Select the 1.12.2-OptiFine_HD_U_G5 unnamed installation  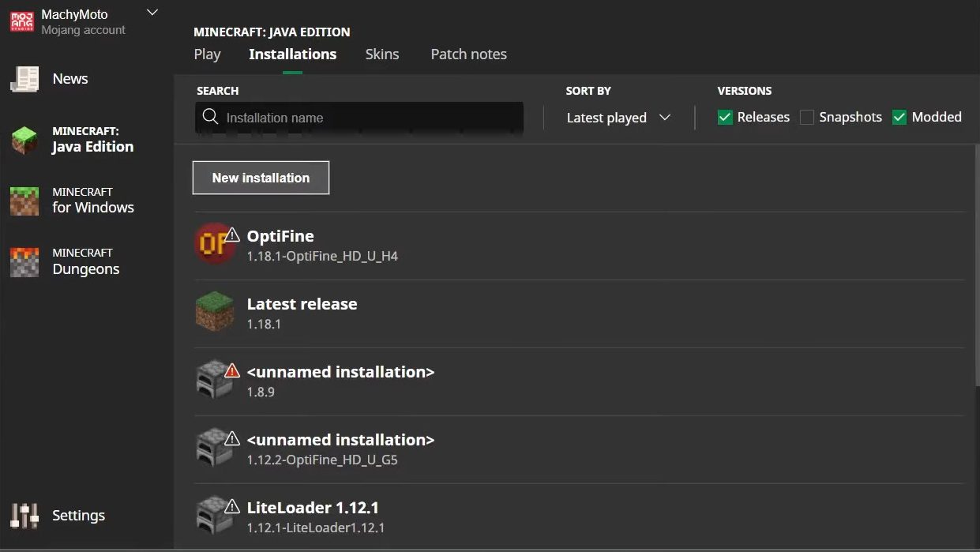coord(340,449)
